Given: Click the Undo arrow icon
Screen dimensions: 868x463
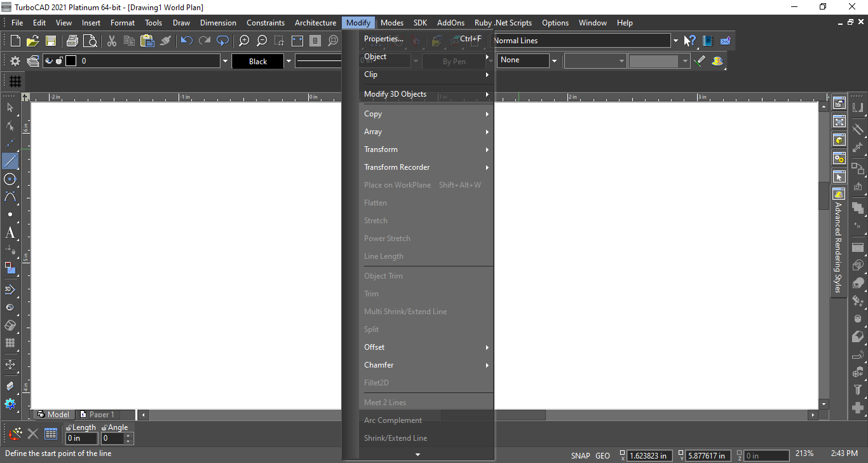Looking at the screenshot, I should (187, 41).
